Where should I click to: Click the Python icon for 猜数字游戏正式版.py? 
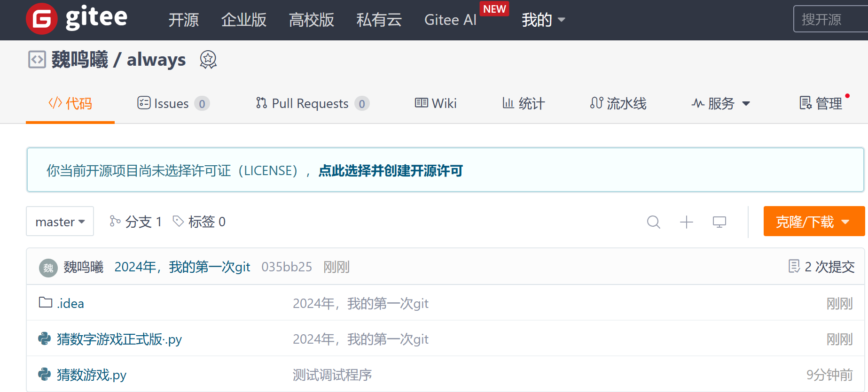click(x=45, y=338)
